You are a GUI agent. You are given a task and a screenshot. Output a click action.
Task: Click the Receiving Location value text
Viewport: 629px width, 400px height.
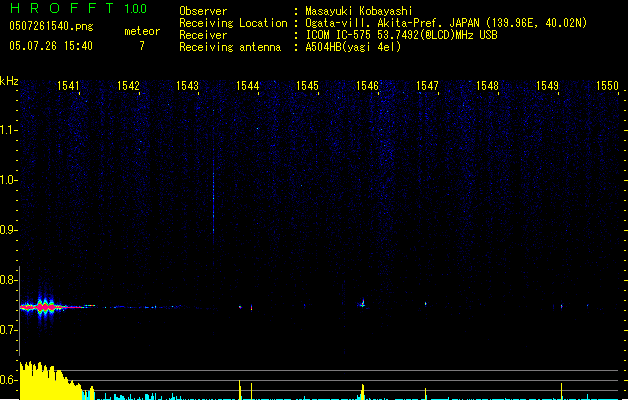pos(446,23)
